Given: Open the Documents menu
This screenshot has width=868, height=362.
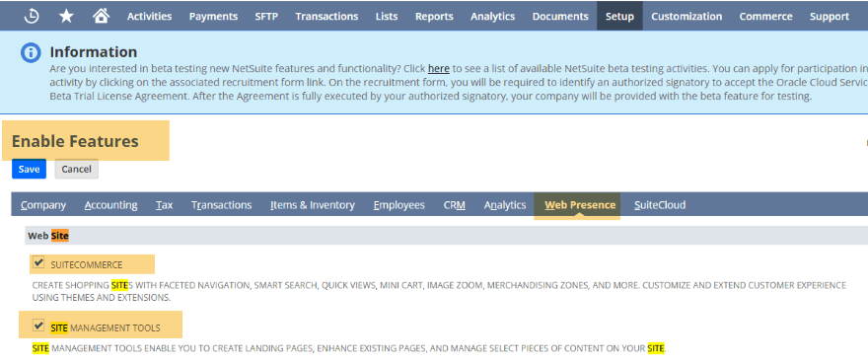Looking at the screenshot, I should click(x=560, y=16).
